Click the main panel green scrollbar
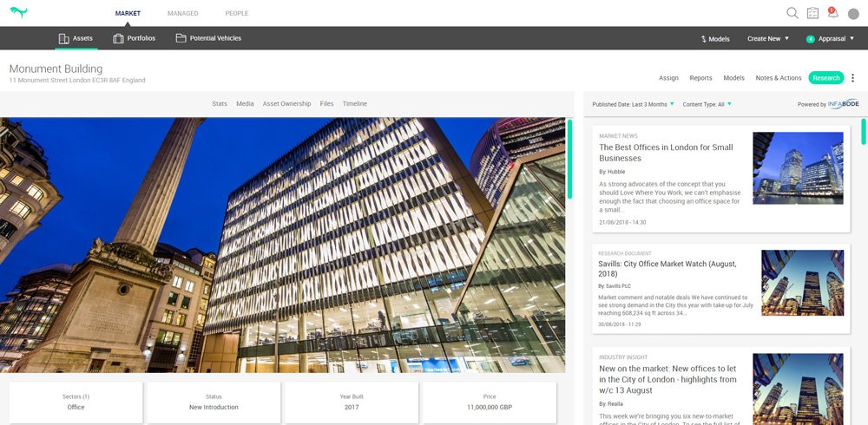868x425 pixels. (569, 159)
